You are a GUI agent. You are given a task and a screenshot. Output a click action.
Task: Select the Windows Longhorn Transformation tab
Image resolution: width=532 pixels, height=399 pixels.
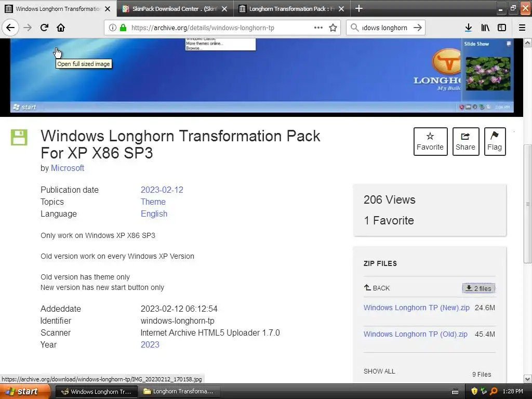[58, 9]
